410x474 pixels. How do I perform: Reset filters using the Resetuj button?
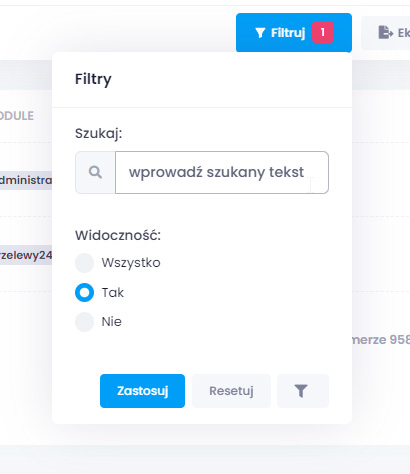(231, 391)
